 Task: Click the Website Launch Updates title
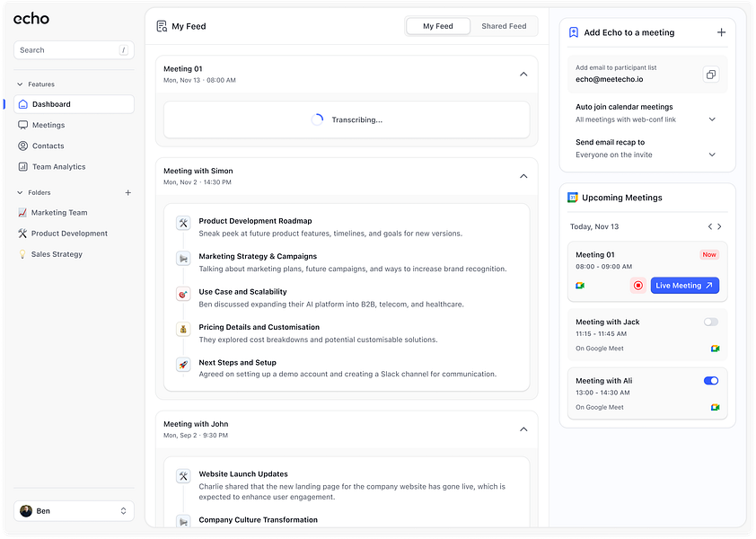(x=243, y=473)
